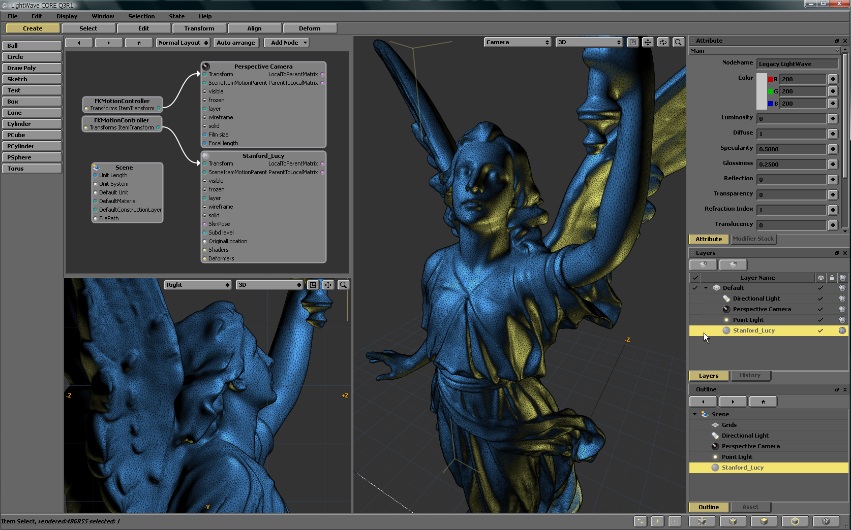Click the pan icon in Right viewport header
Screen dimensions: 851x530
pyautogui.click(x=328, y=285)
